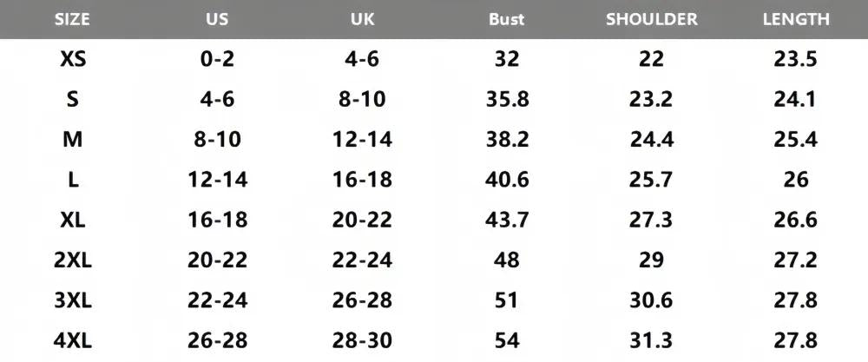Select the XS size row label
Screen dimensions: 868x362
(73, 59)
